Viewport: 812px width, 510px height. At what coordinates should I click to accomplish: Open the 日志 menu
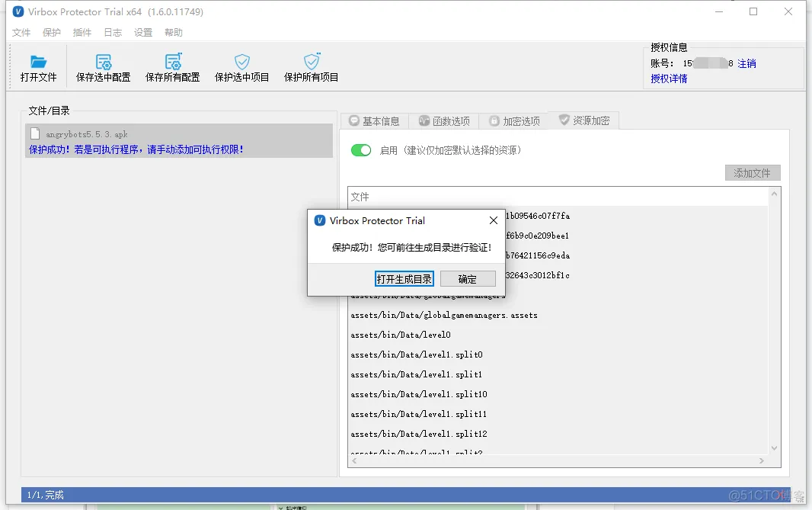pos(113,33)
